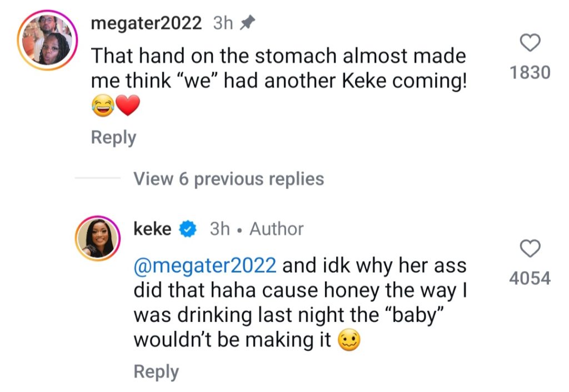Open the @megater2022 mention link
569x392 pixels.
coord(205,265)
